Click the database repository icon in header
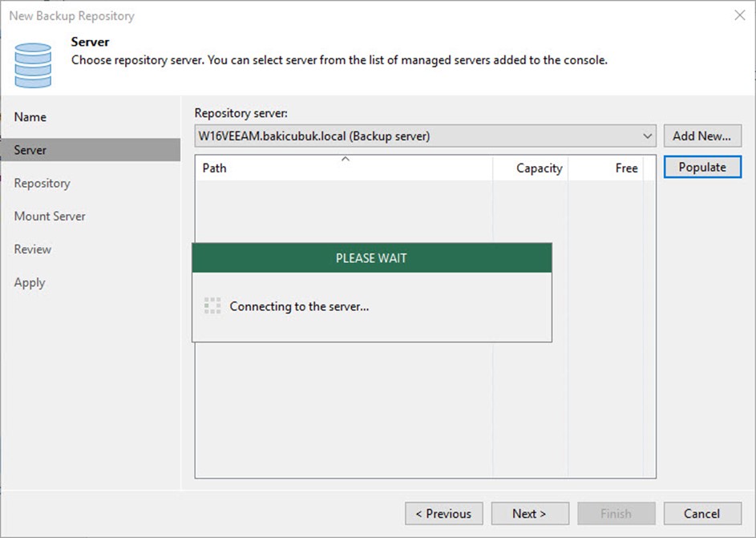Viewport: 756px width, 538px height. click(33, 65)
